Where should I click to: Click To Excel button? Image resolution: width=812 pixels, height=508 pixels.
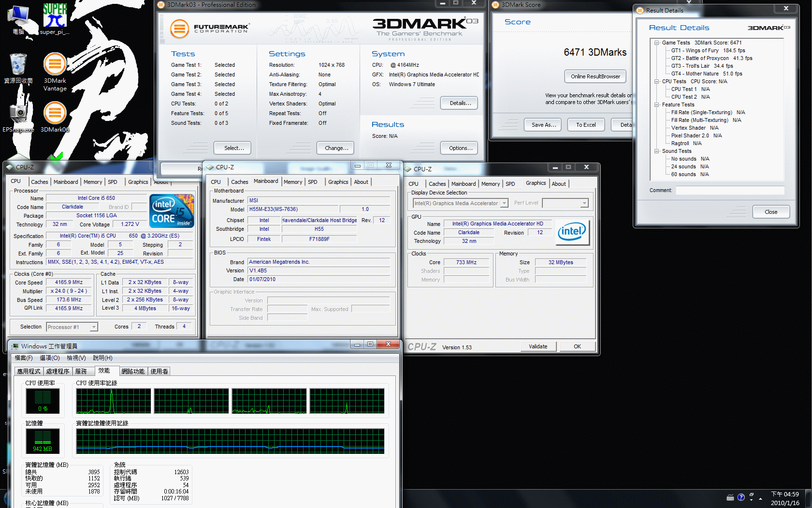586,125
